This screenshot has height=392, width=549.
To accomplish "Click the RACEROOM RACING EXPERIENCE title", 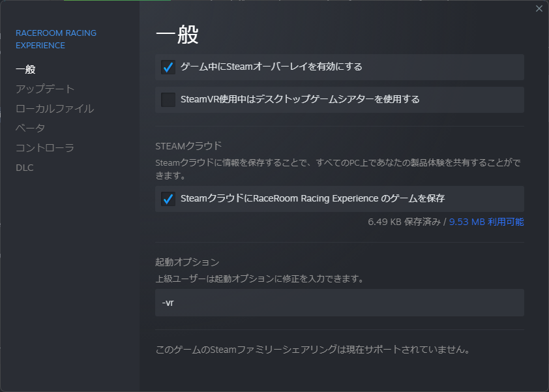I will pyautogui.click(x=56, y=39).
